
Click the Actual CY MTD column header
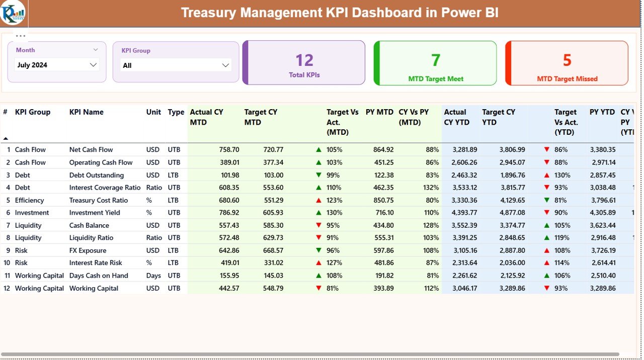[x=206, y=117]
